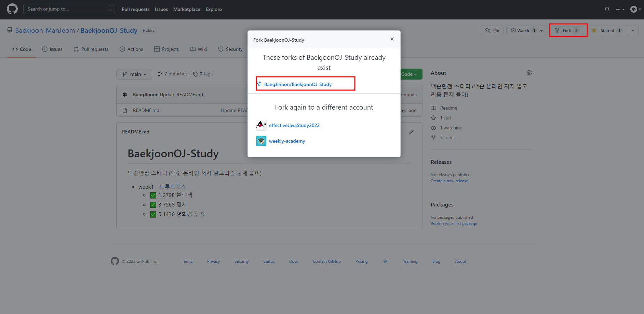The image size is (644, 314).
Task: Toggle the Starred button
Action: pos(607,30)
